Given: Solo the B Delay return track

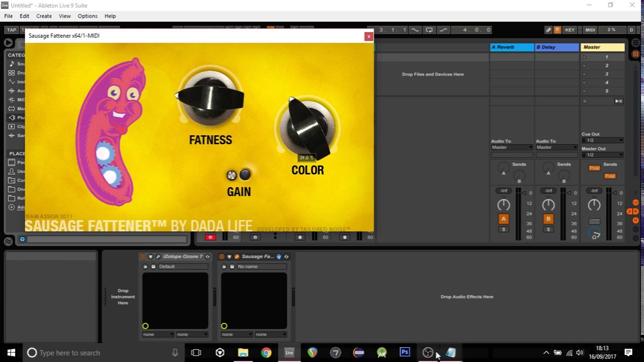Looking at the screenshot, I should tap(548, 229).
